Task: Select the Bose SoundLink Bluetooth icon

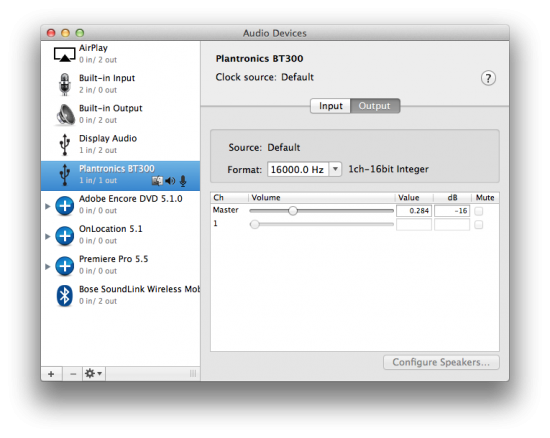Action: pos(65,296)
